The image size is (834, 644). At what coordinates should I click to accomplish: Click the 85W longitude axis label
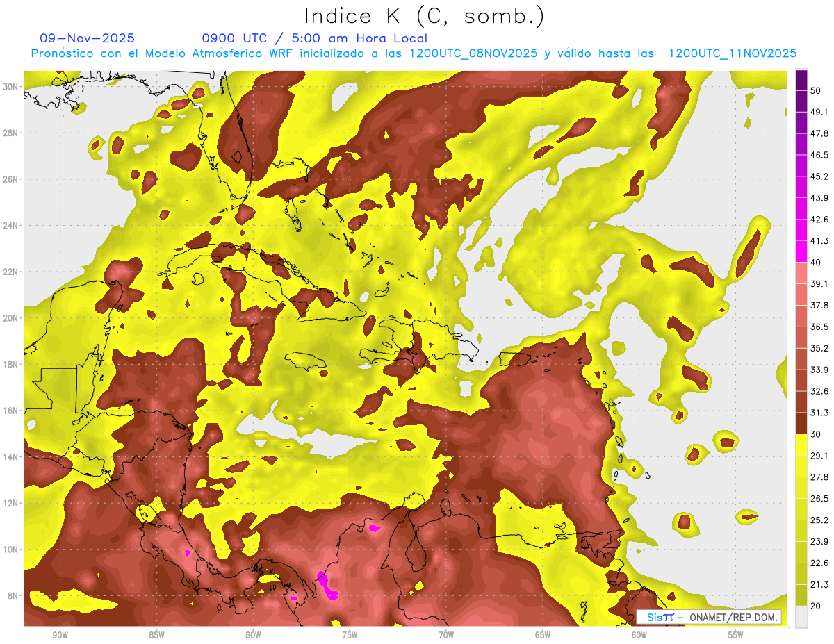point(157,635)
